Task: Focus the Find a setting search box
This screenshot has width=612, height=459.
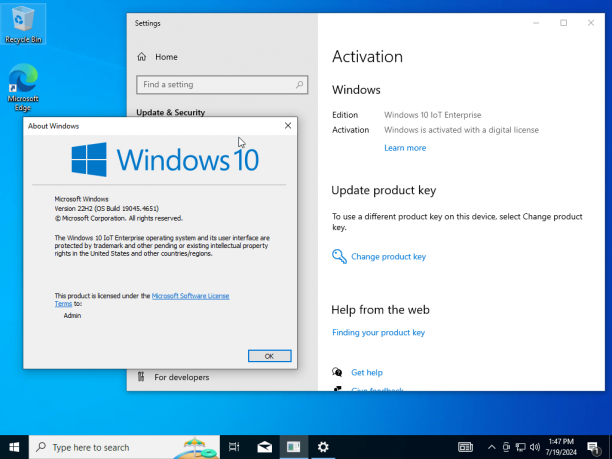Action: click(x=222, y=85)
